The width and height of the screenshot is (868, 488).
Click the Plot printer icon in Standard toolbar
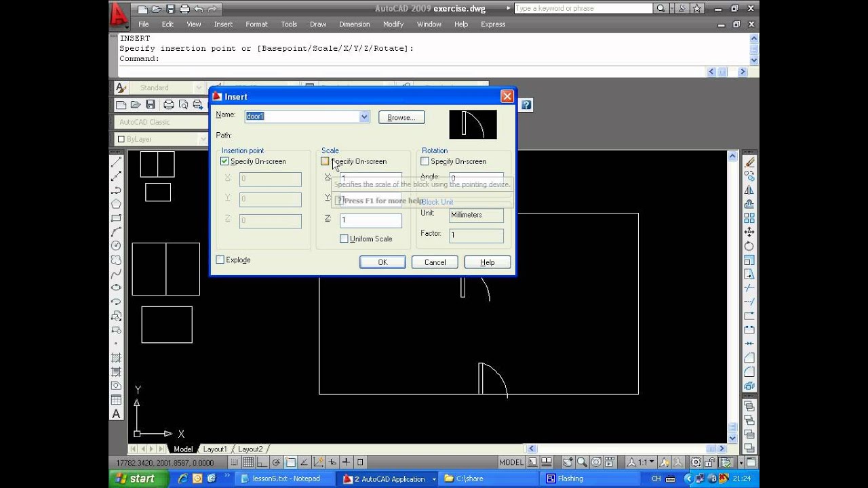169,104
